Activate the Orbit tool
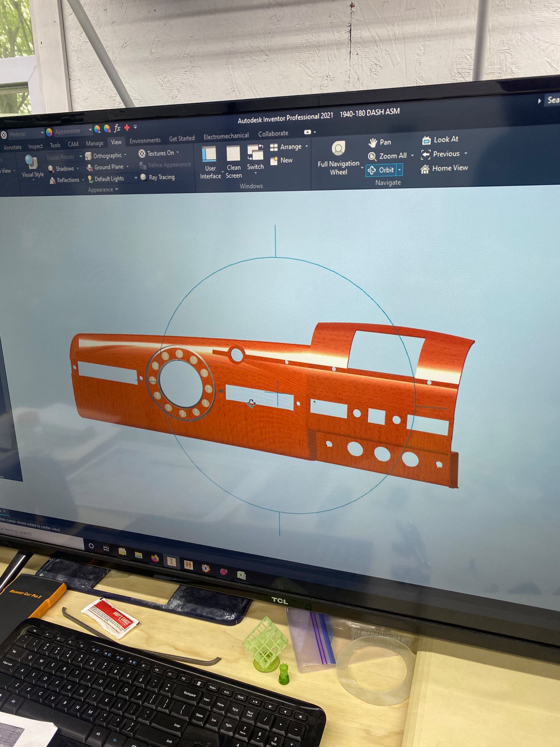Screen dimensions: 560x747 click(381, 170)
